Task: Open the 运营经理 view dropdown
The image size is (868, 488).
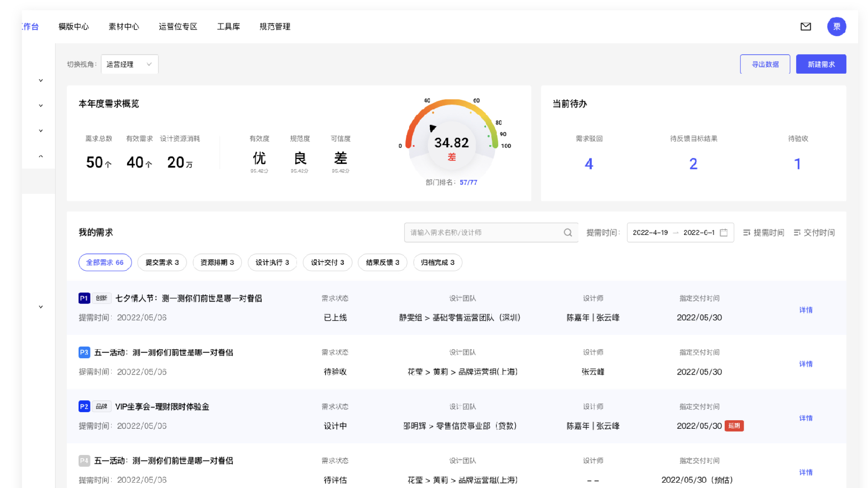Action: point(129,64)
